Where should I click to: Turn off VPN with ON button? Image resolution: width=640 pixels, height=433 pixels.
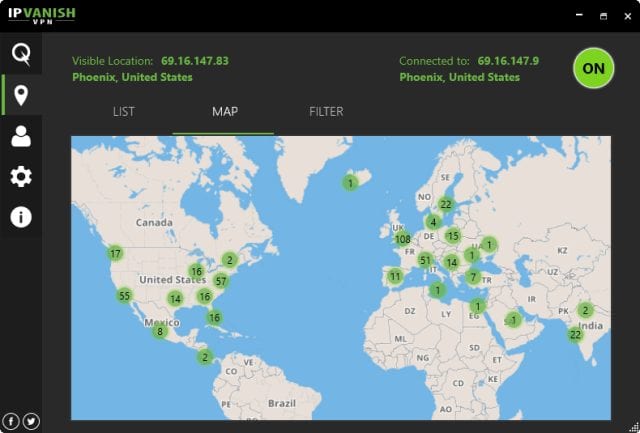pos(593,68)
